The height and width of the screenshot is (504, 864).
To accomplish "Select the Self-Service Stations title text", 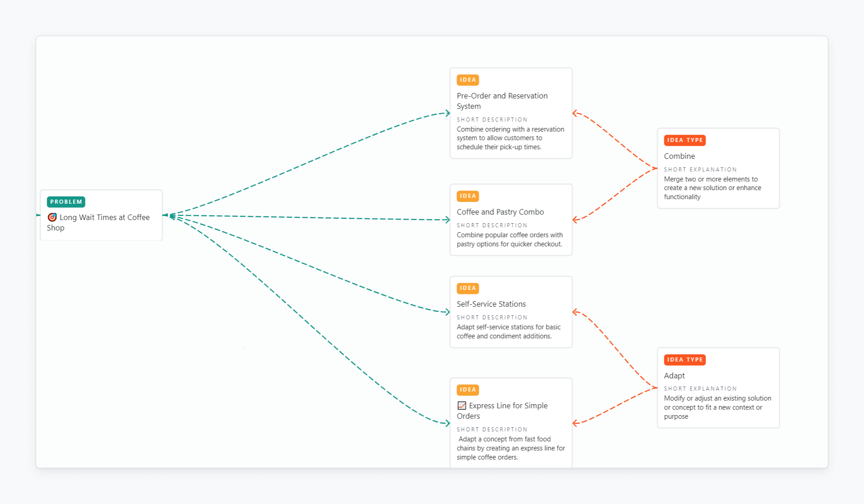I will click(x=491, y=304).
